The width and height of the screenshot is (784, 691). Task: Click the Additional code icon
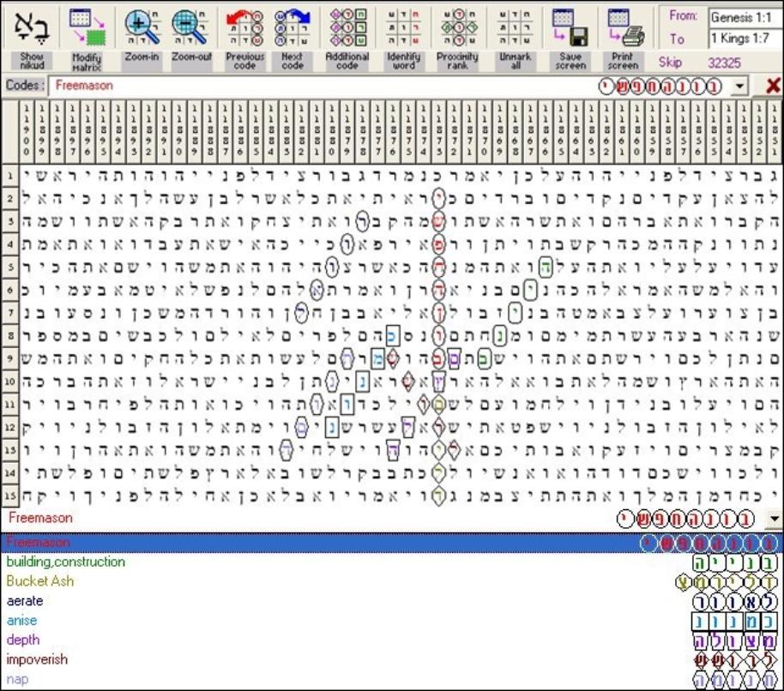(x=347, y=27)
